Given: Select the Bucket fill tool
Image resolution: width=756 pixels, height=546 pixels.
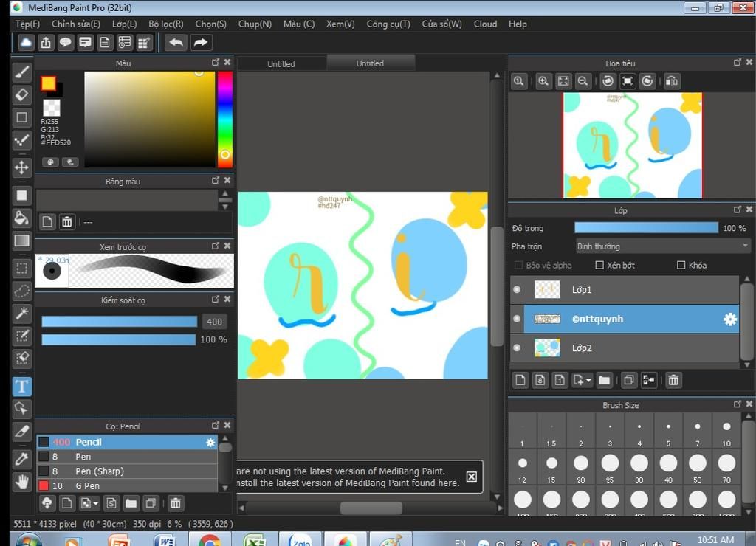Looking at the screenshot, I should click(x=21, y=218).
